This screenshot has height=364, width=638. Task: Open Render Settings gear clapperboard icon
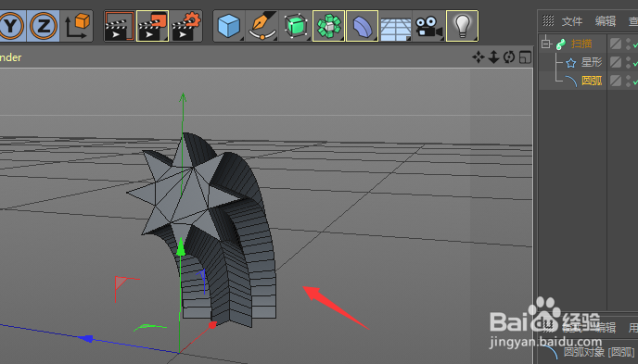(186, 27)
